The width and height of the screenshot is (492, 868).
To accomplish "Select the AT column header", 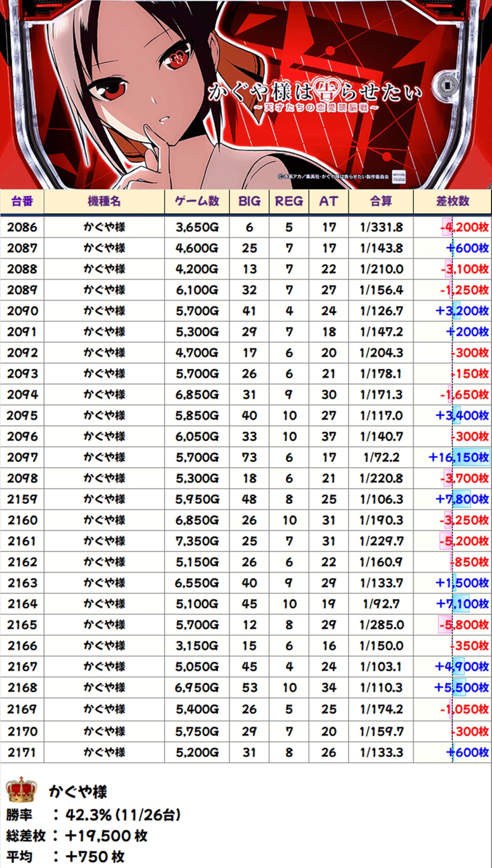I will (328, 201).
